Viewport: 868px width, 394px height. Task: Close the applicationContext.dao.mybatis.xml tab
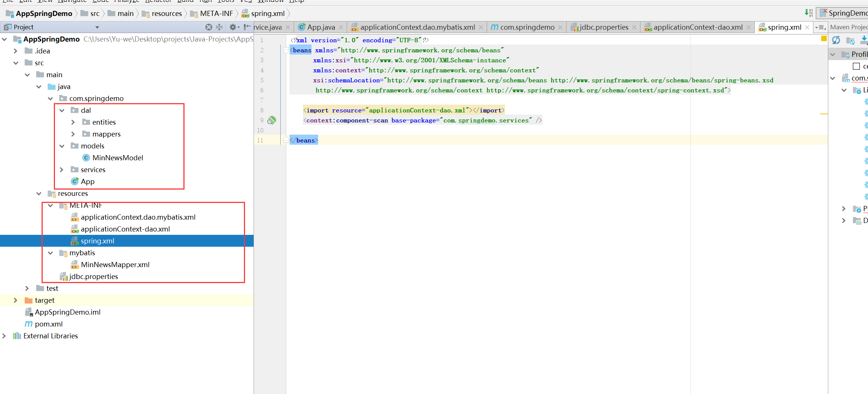[x=481, y=27]
